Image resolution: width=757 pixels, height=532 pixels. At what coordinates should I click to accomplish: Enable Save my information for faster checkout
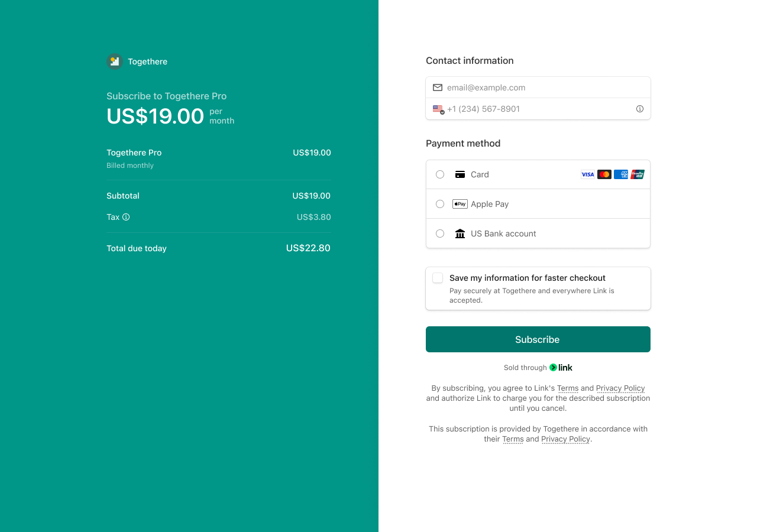(x=438, y=278)
